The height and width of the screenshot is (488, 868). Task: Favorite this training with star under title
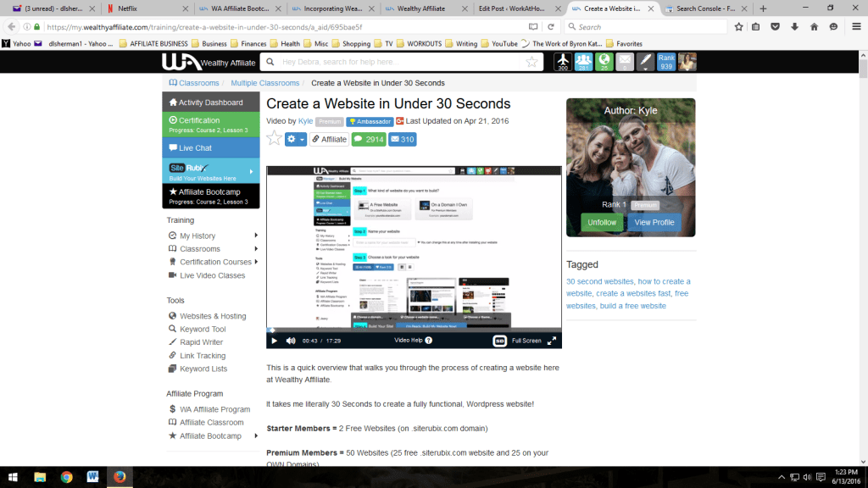pyautogui.click(x=274, y=138)
